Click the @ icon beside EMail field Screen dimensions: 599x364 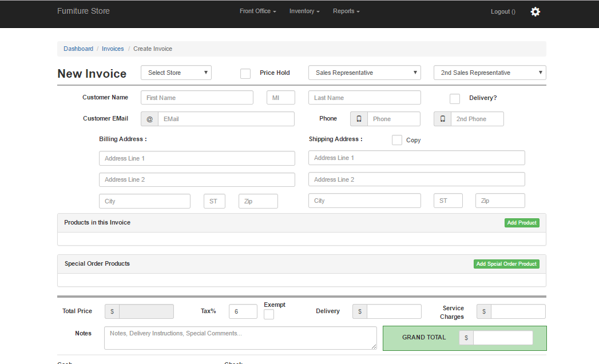(150, 119)
